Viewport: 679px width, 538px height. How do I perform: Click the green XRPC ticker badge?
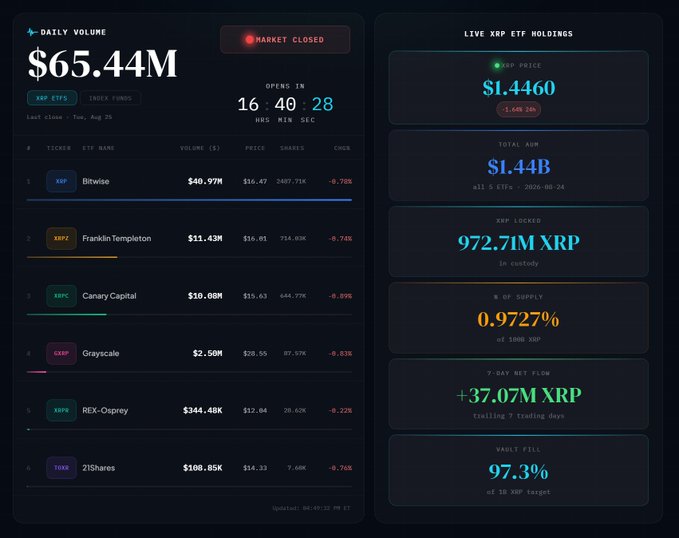point(61,296)
